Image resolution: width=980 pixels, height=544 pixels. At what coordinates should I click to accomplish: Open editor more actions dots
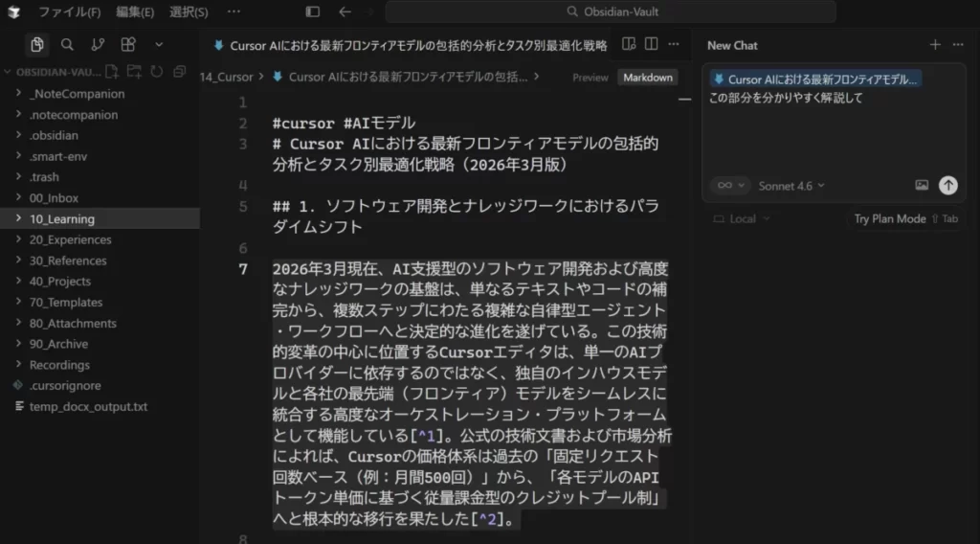point(674,44)
